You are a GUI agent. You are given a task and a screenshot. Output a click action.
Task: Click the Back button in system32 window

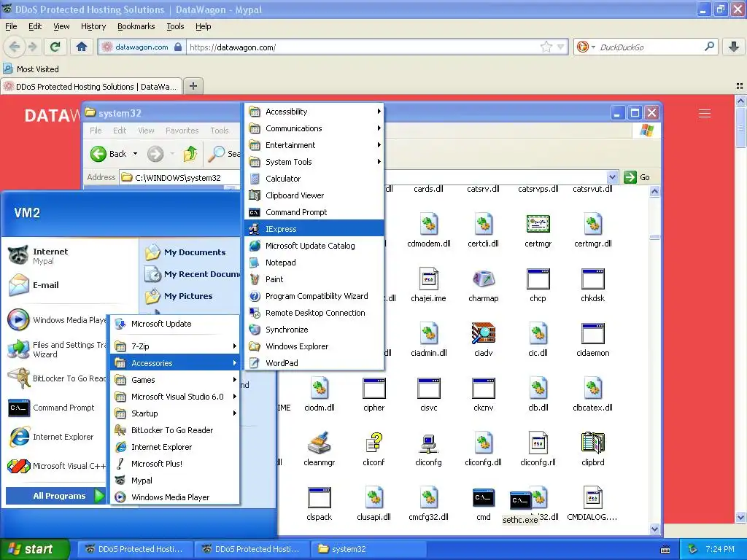coord(108,154)
